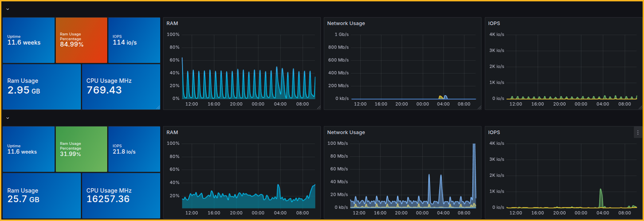644x221 pixels.
Task: Click the IOPS 114 io/s stat tile
Action: (134, 40)
